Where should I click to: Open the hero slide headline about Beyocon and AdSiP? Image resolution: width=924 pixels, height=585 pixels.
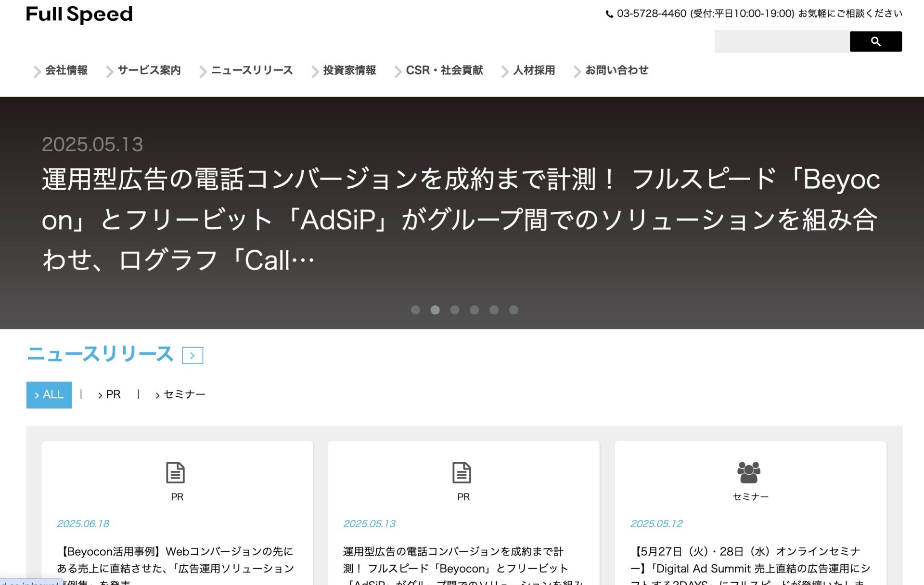(x=461, y=220)
